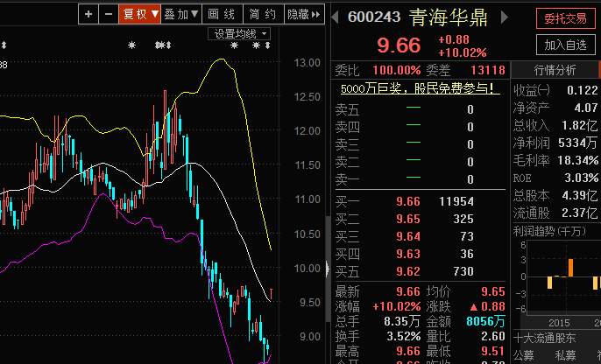Click the 量比 2.60 value
601x364 pixels.
point(493,337)
